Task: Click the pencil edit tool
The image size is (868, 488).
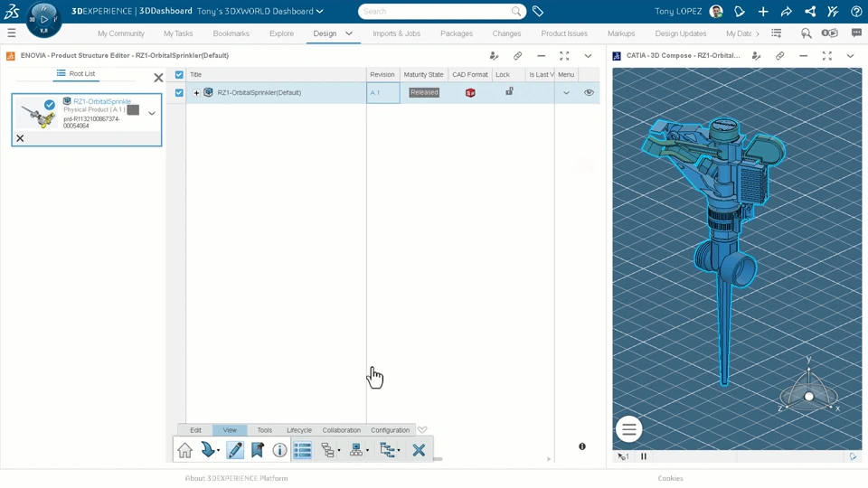Action: (235, 450)
